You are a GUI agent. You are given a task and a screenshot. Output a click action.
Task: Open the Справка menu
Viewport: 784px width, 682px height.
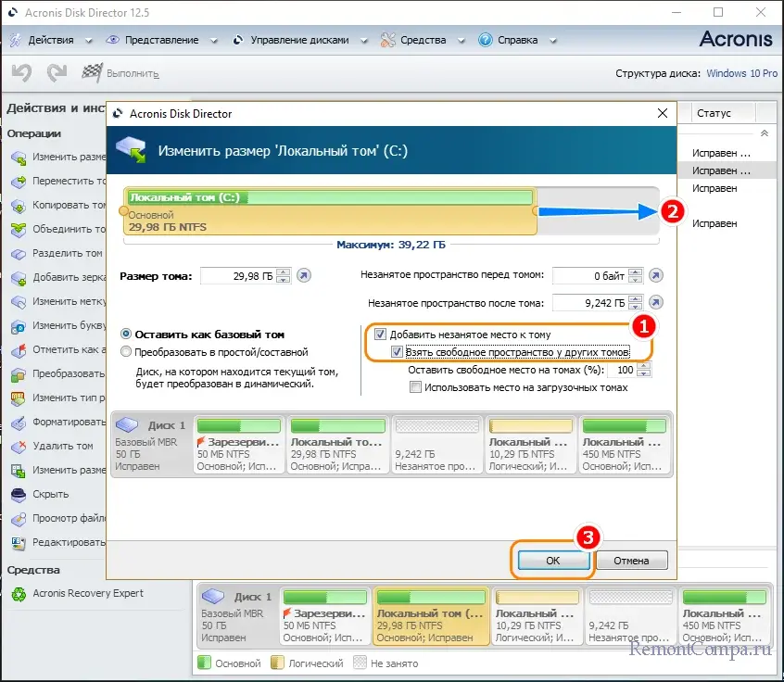[517, 40]
